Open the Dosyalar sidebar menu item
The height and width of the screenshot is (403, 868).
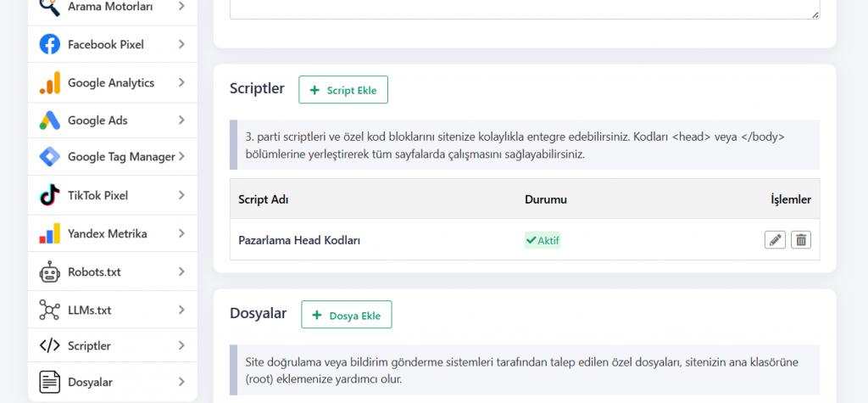[x=90, y=383]
